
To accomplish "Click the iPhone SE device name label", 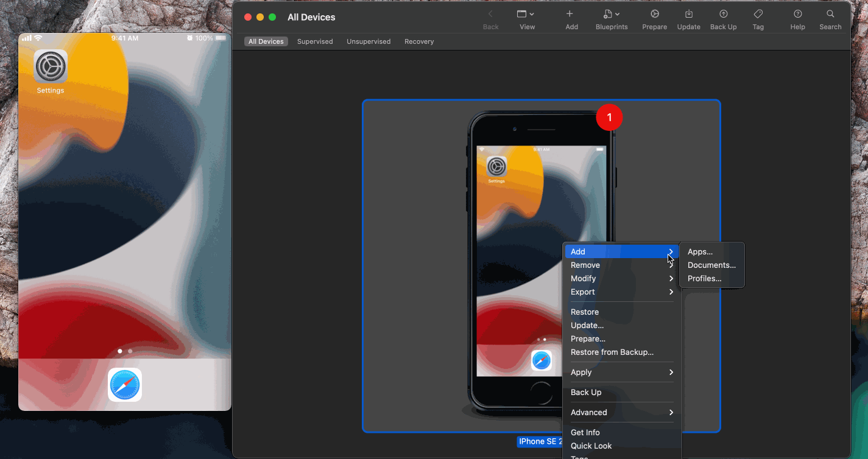I will 540,442.
